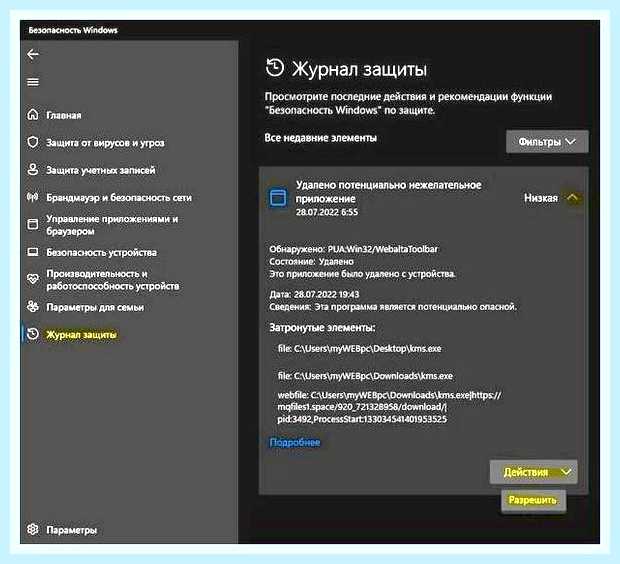Image resolution: width=620 pixels, height=564 pixels.
Task: Click the timestamp 28.07.2022 6:55
Action: pos(327,212)
